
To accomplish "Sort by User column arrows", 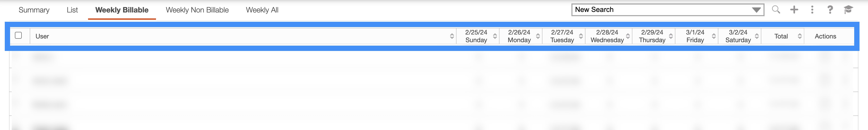I will (452, 36).
